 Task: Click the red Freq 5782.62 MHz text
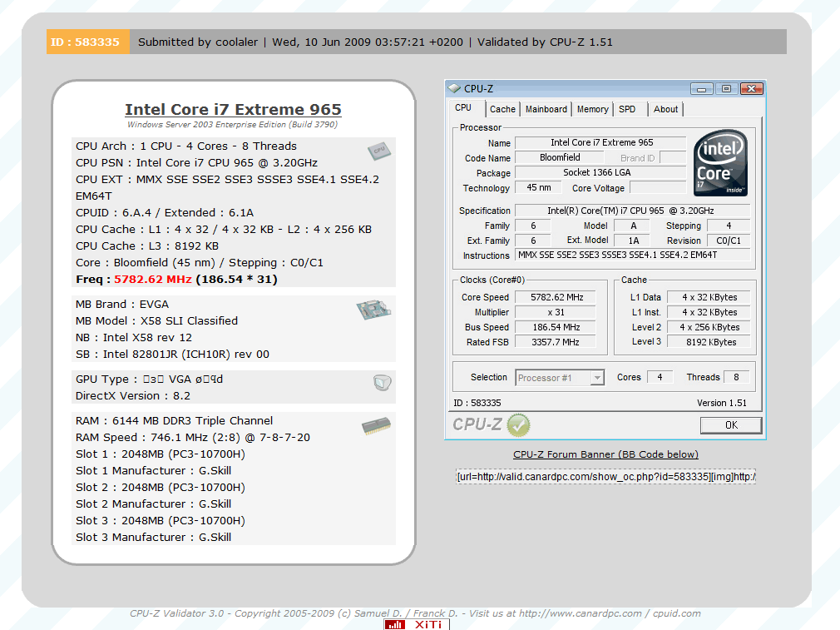pyautogui.click(x=153, y=280)
